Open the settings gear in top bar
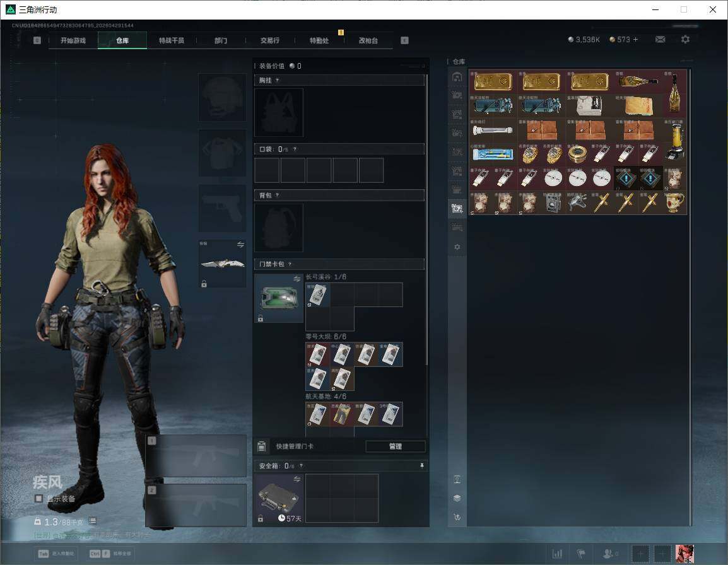 tap(685, 40)
